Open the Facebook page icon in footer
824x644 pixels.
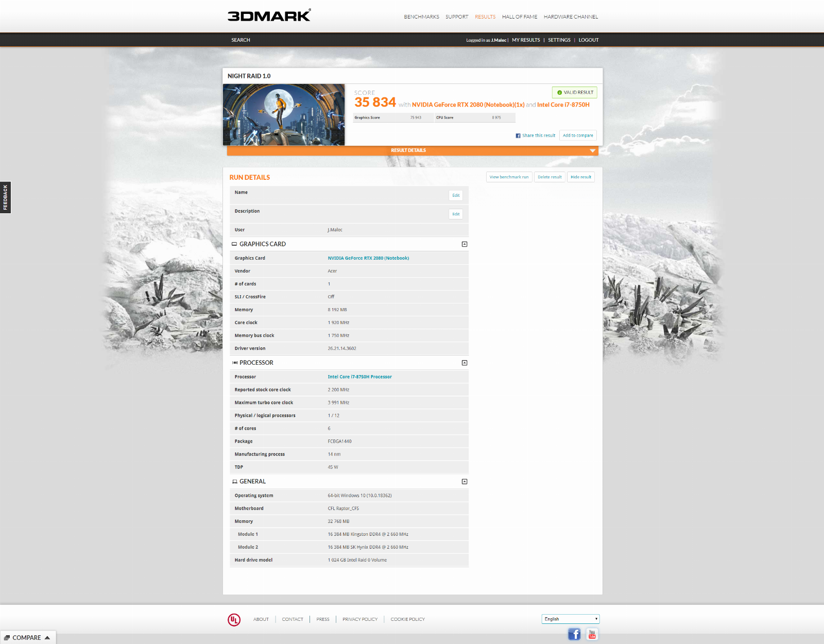[574, 634]
